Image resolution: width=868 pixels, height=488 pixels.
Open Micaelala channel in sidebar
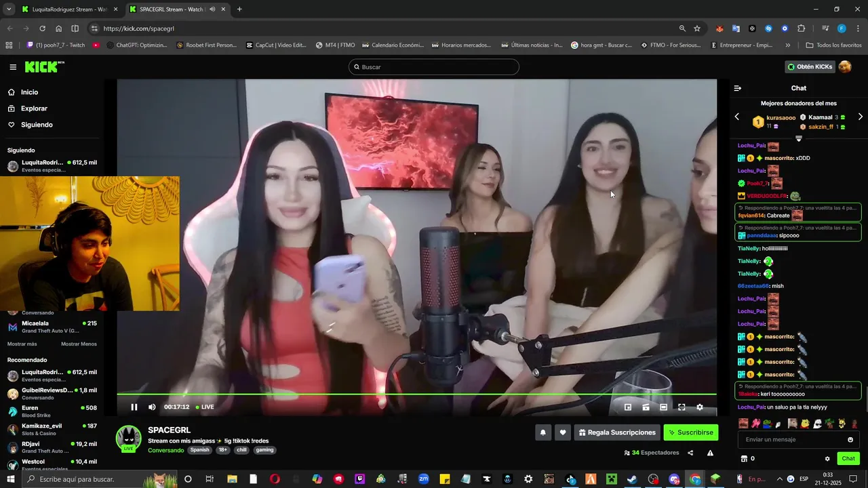tap(52, 327)
